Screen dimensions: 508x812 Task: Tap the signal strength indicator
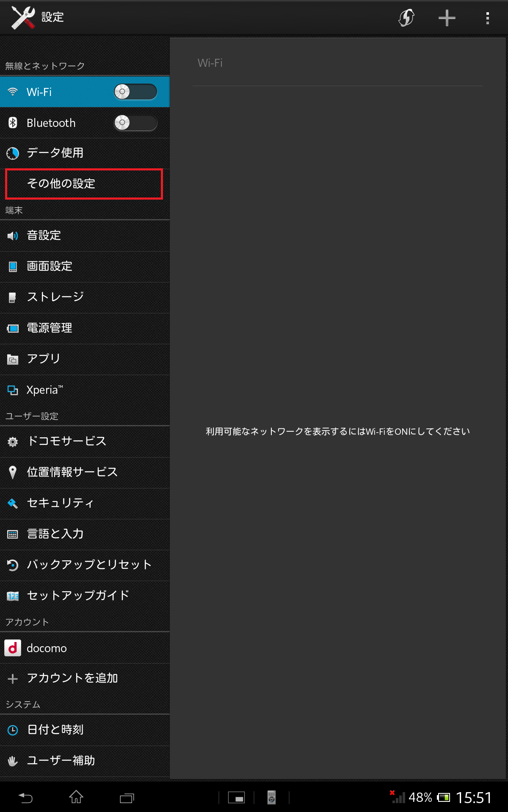click(x=398, y=797)
